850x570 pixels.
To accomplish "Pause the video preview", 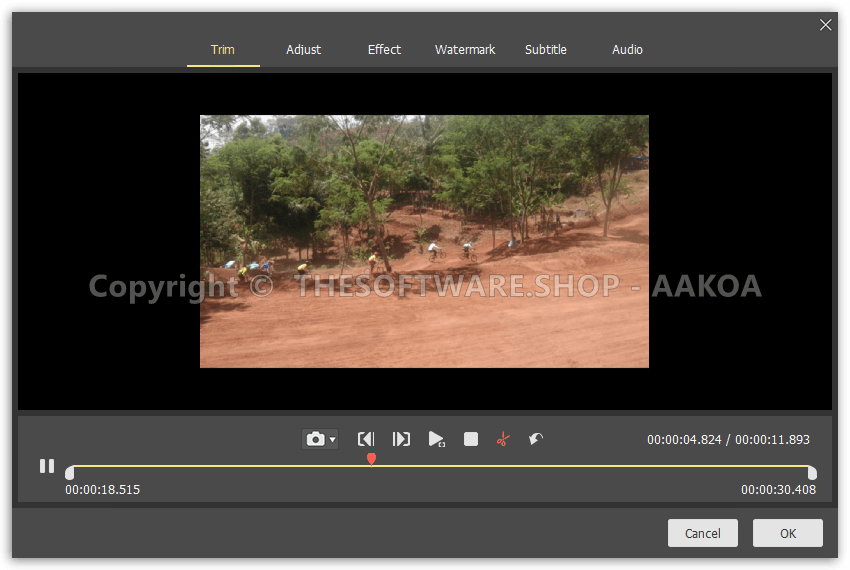I will (x=47, y=466).
